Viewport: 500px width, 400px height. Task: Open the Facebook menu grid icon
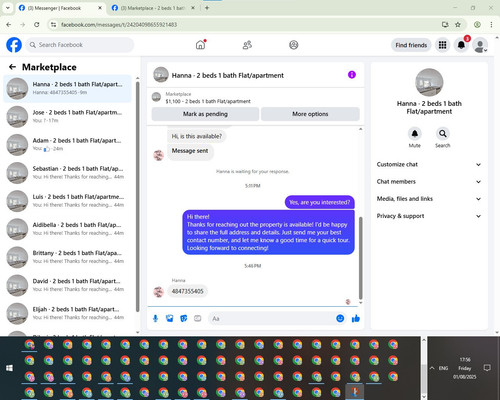(x=442, y=45)
